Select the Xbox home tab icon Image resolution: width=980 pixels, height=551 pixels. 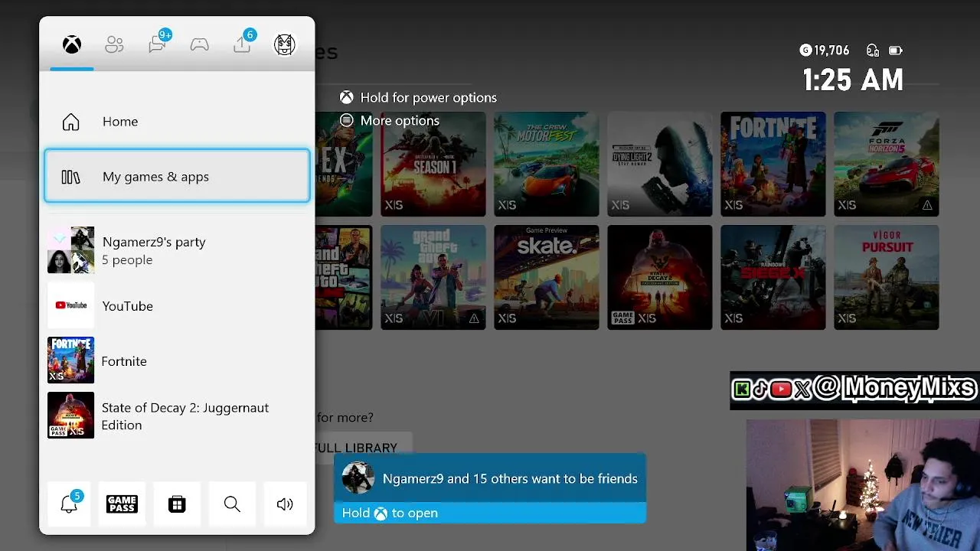(x=72, y=45)
